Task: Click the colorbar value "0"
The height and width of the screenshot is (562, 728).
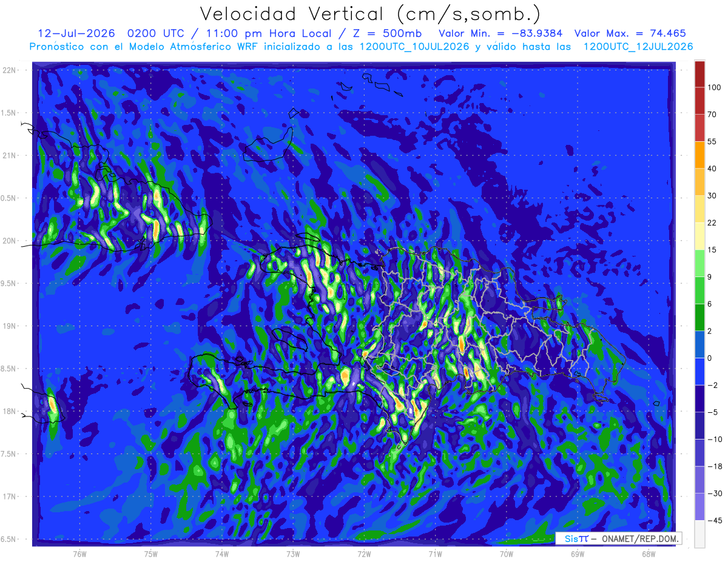Action: coord(710,358)
